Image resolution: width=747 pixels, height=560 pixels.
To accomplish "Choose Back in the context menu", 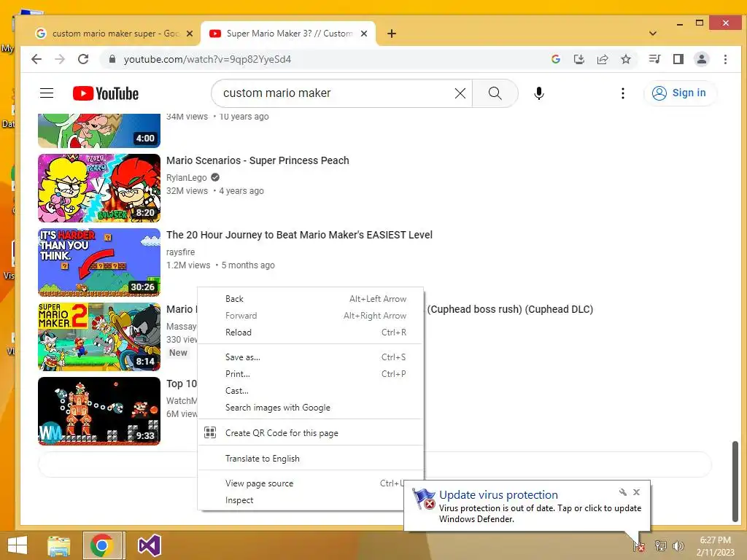I will click(x=310, y=299).
